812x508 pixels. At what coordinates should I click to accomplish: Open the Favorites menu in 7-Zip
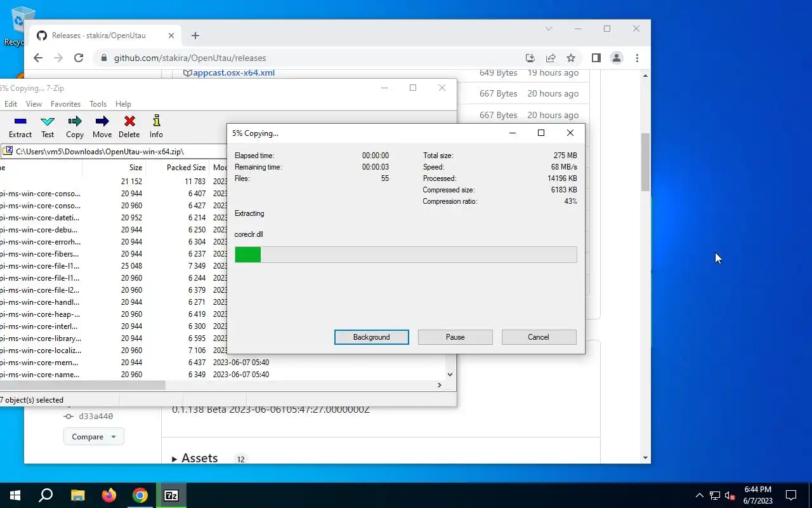[x=65, y=104]
